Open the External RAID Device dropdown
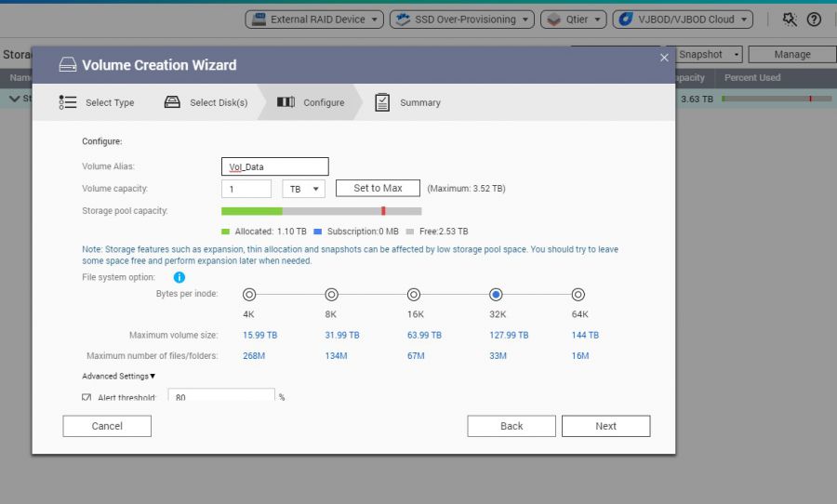This screenshot has height=504, width=837. (314, 19)
